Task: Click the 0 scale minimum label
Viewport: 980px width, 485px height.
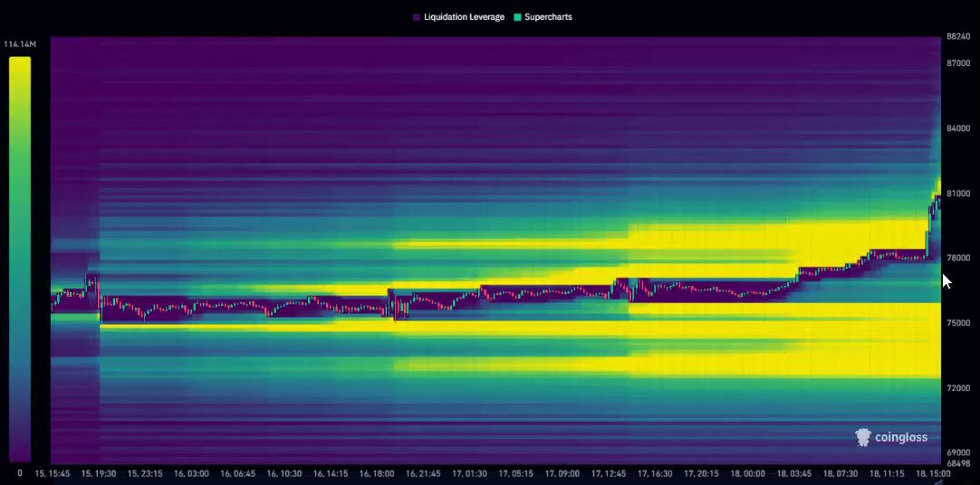Action: click(x=19, y=473)
